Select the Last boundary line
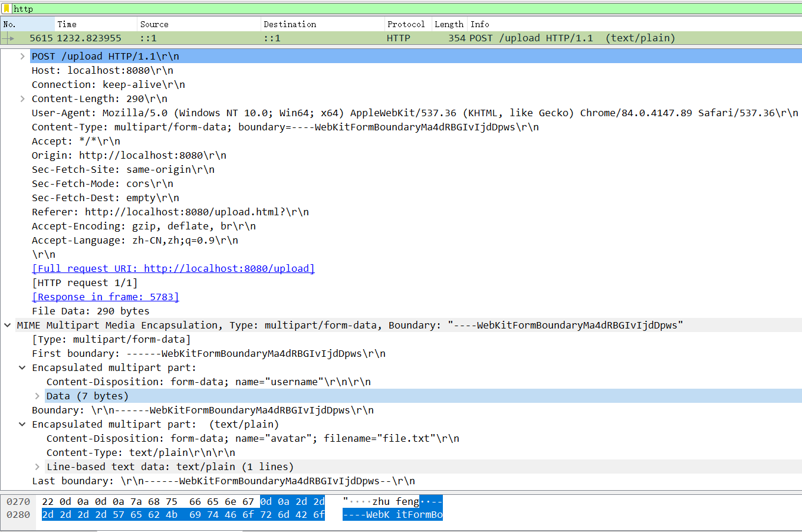Image resolution: width=802 pixels, height=532 pixels. (x=223, y=481)
